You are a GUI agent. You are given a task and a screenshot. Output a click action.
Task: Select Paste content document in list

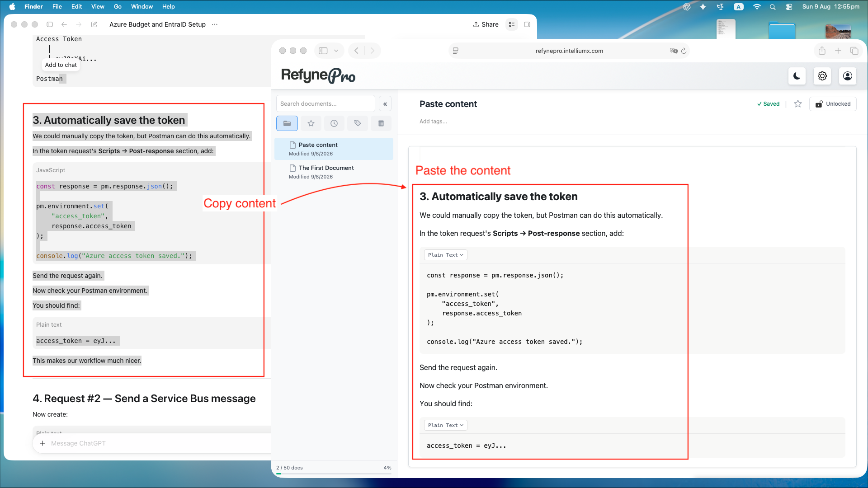click(x=334, y=149)
